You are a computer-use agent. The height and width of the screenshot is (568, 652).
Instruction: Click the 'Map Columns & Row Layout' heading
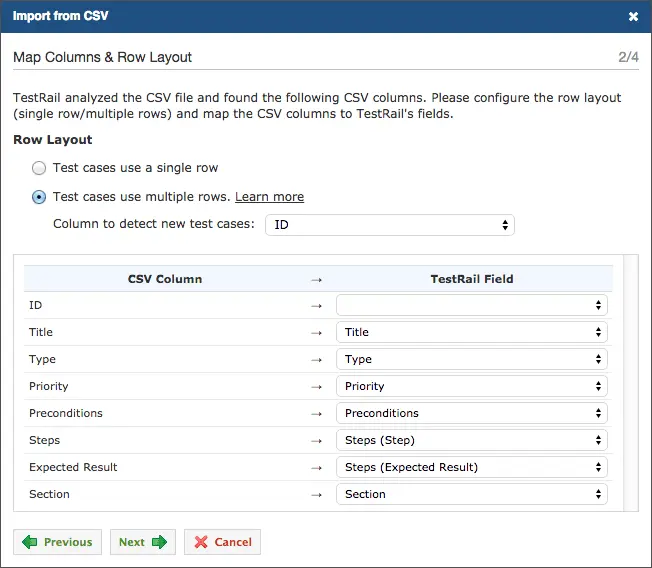coord(102,57)
